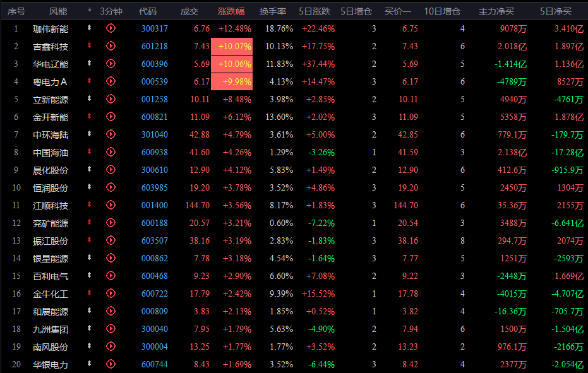Click the marker icon beside 百利电气
The width and height of the screenshot is (588, 373).
coord(90,276)
